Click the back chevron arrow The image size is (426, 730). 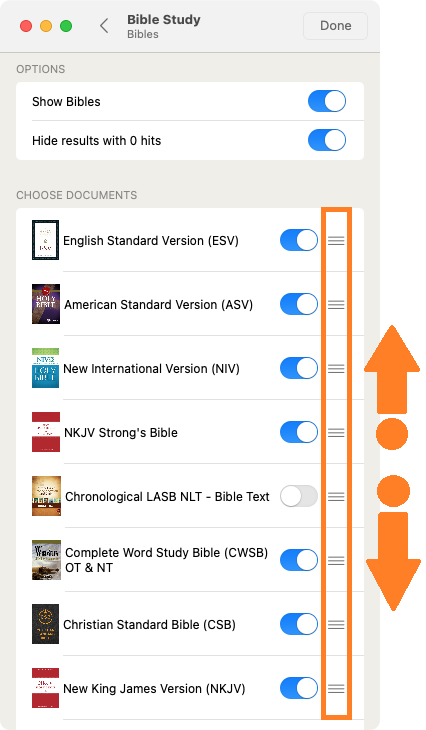[x=104, y=26]
